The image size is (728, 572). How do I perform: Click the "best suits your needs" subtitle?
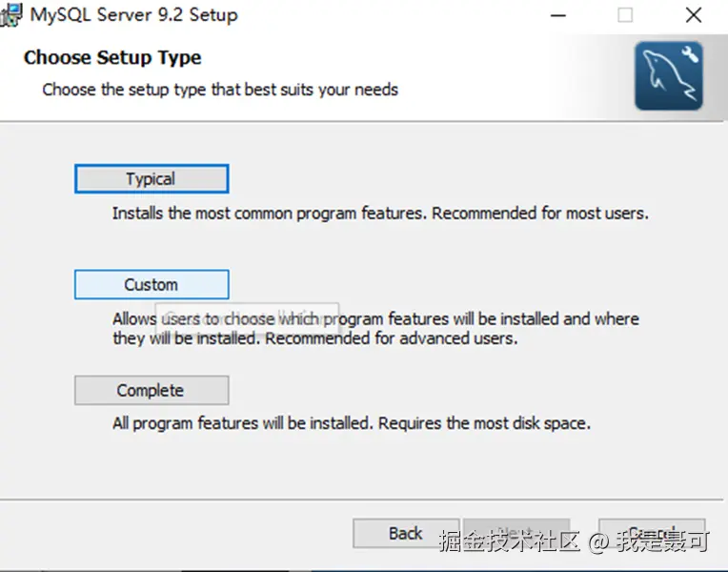220,90
